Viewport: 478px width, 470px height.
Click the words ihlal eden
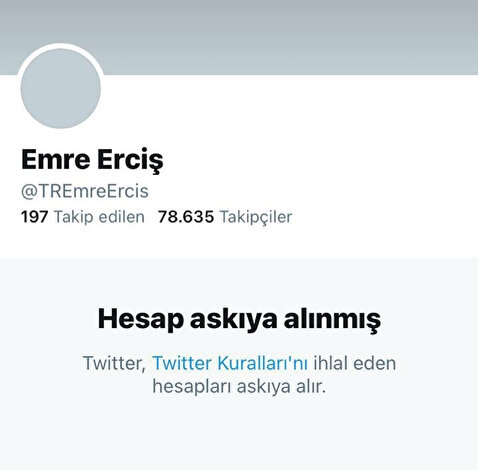click(355, 363)
